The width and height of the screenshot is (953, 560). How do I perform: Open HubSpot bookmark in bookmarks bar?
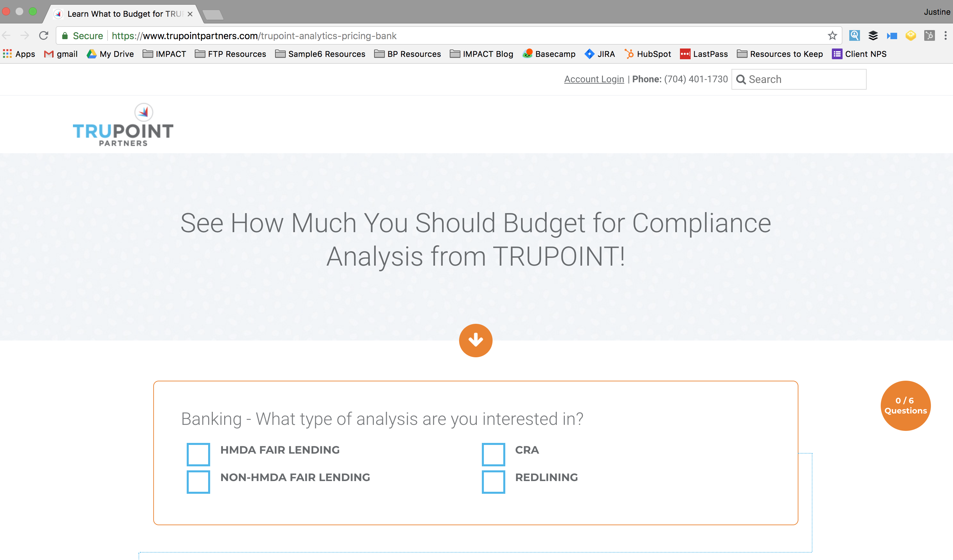[647, 54]
